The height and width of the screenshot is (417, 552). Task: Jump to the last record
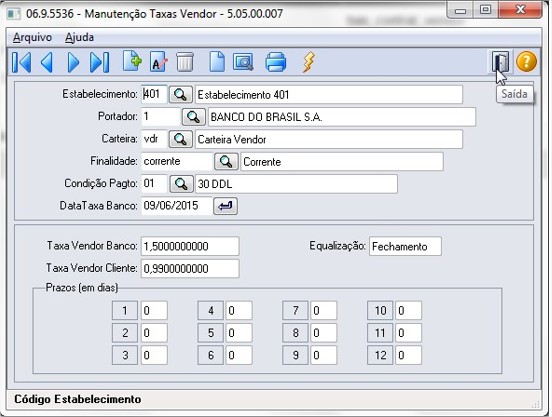(99, 62)
